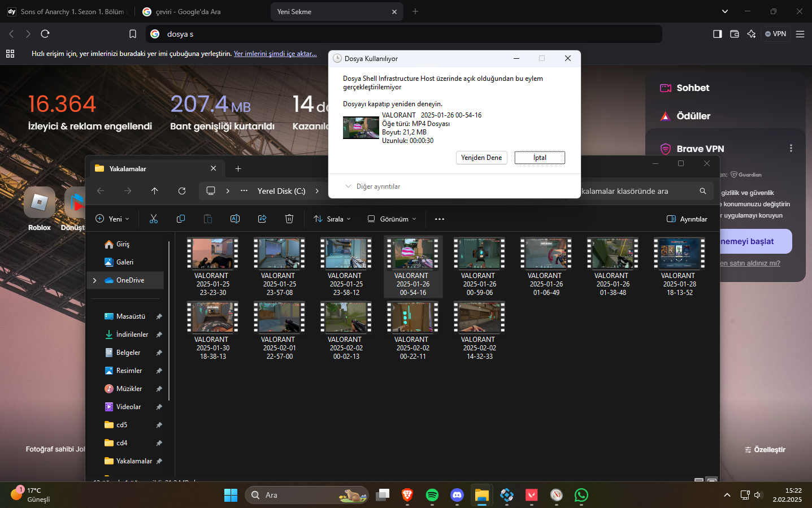This screenshot has height=508, width=812.
Task: Click the Refresh icon in File Explorer
Action: tap(182, 191)
